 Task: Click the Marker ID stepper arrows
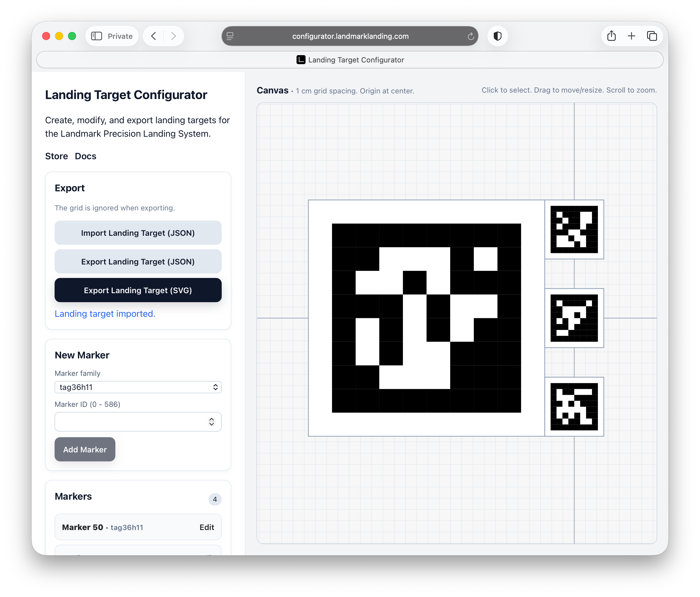click(212, 422)
